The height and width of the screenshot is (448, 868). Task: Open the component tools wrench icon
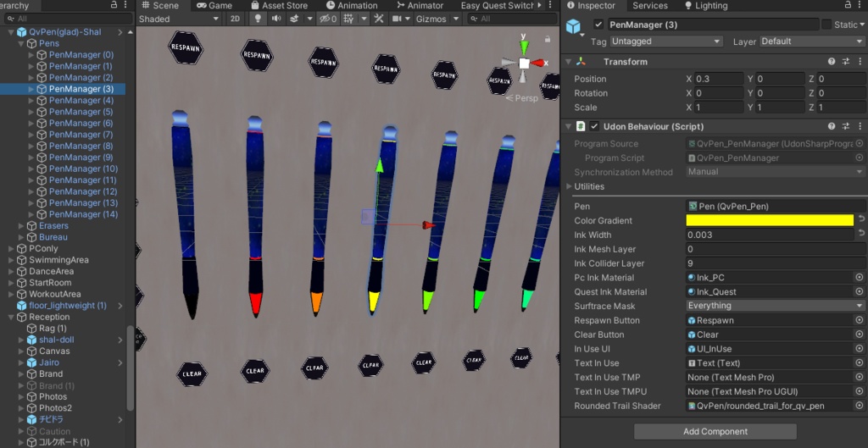[x=379, y=19]
